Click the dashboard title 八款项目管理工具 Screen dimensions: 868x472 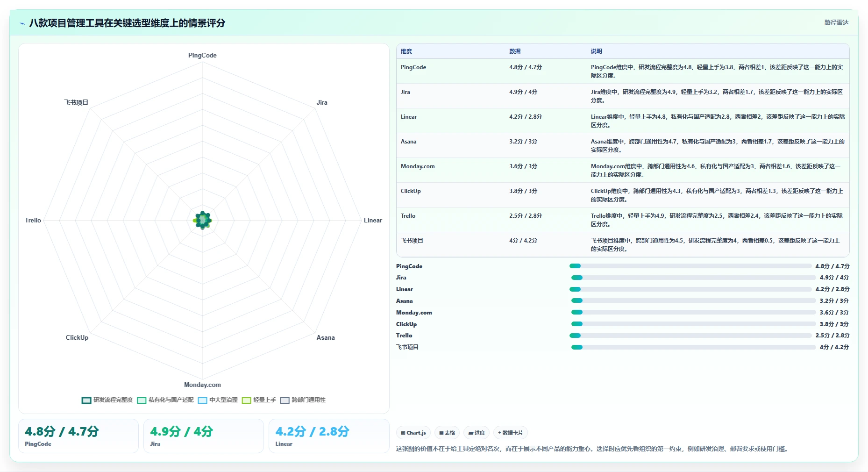point(127,23)
